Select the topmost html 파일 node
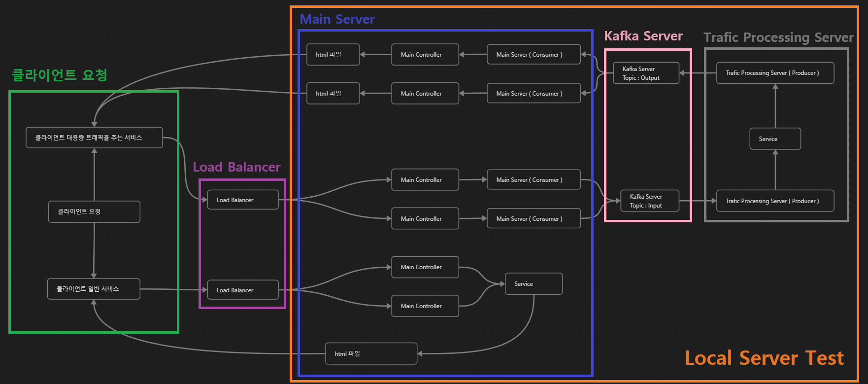 [333, 54]
